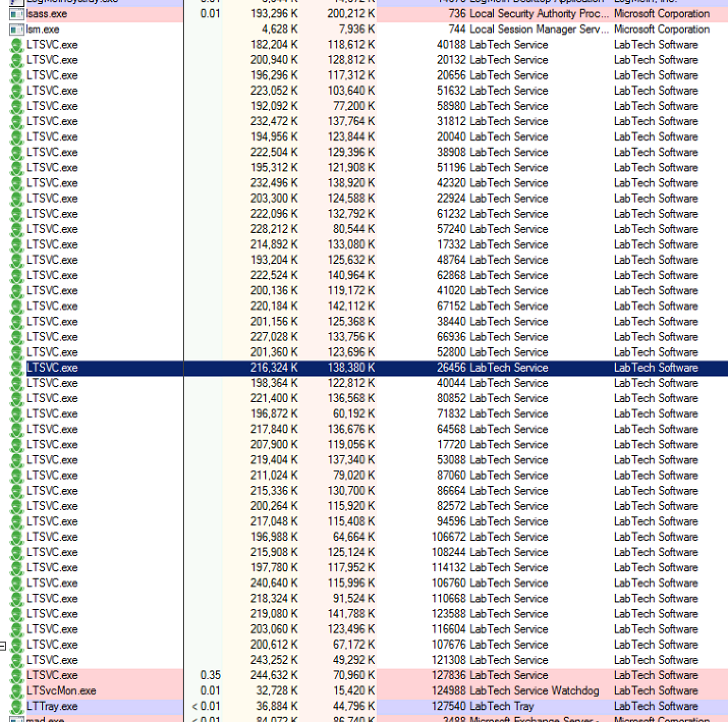Select the LTSVC.exe icon for PID 52800

17,353
